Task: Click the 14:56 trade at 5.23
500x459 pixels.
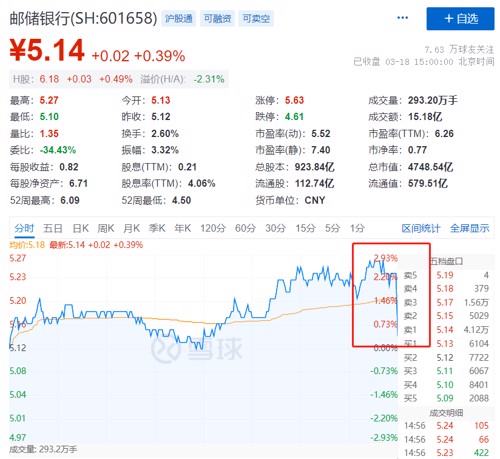Action: click(446, 453)
